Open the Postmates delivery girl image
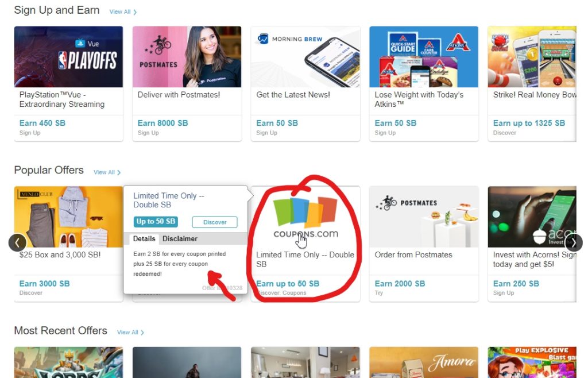Screen dimensions: 588x378 [x=187, y=57]
